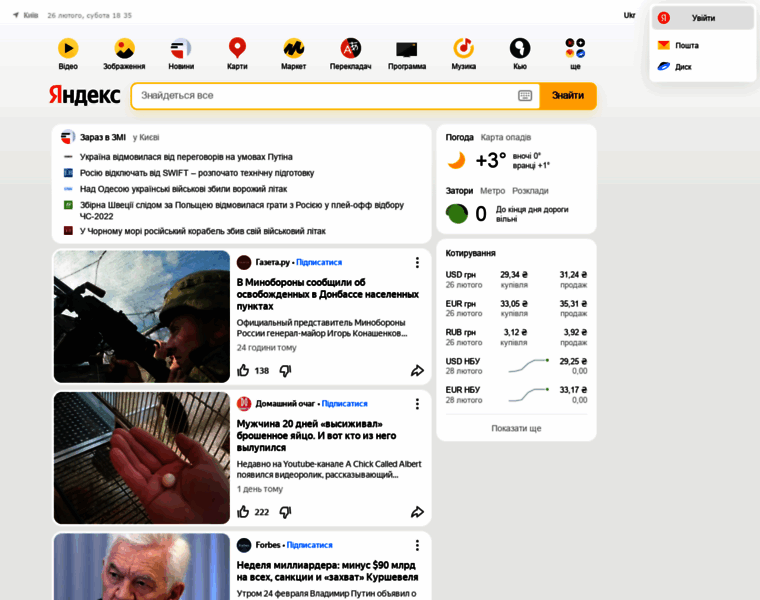Open the Відео service icon
Image resolution: width=760 pixels, height=600 pixels.
pyautogui.click(x=68, y=48)
